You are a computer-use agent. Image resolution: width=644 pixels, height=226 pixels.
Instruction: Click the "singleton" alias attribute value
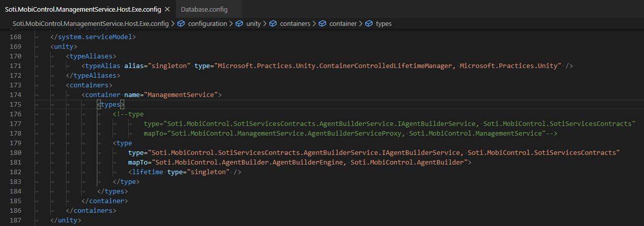pos(171,66)
